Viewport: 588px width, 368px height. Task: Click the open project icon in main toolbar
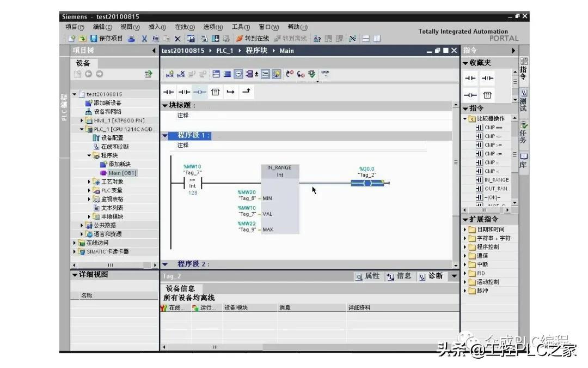pyautogui.click(x=83, y=38)
